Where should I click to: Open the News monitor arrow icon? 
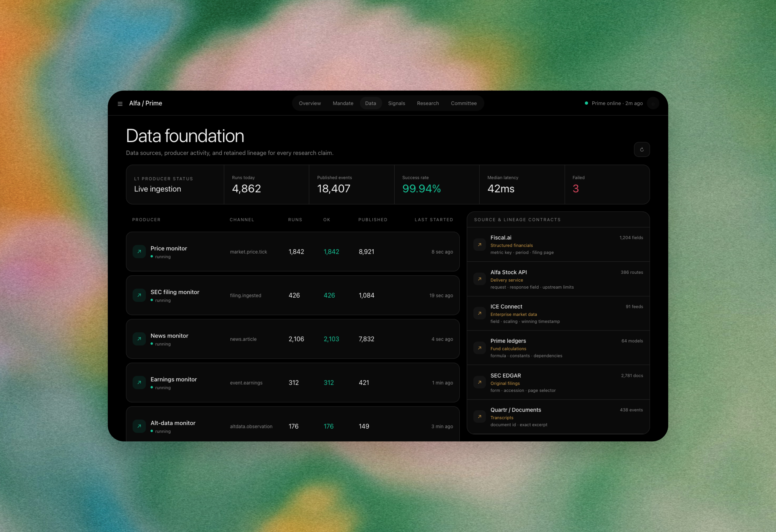(x=139, y=339)
